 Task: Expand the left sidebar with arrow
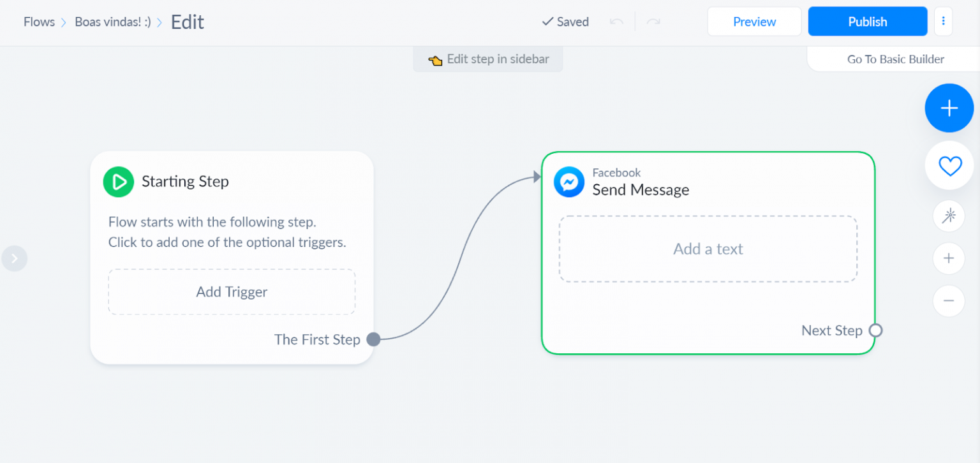[14, 258]
